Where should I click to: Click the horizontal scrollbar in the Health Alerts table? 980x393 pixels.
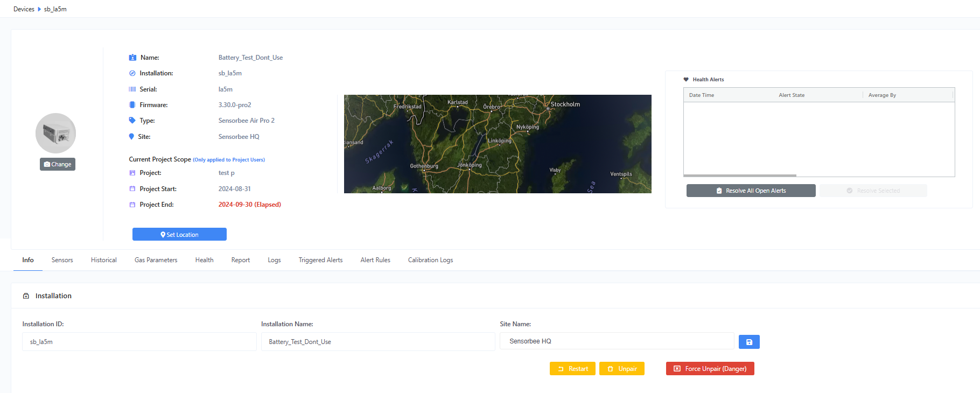click(740, 176)
